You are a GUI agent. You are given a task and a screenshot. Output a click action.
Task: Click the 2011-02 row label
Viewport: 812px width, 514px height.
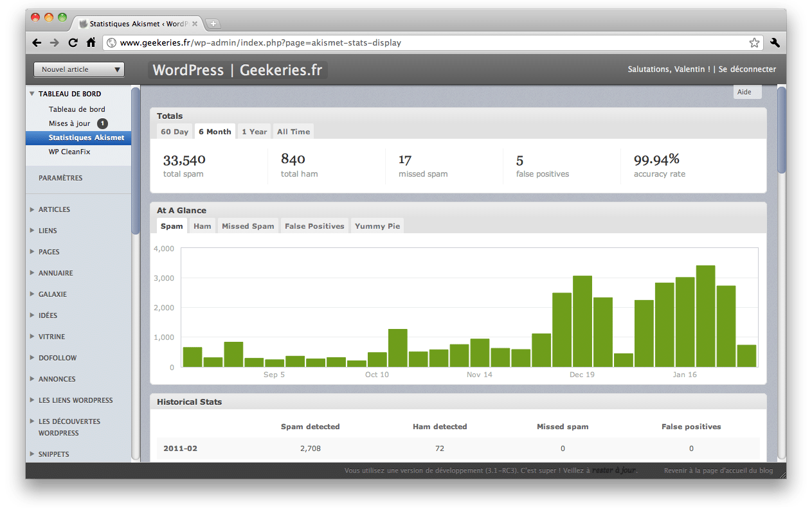181,448
